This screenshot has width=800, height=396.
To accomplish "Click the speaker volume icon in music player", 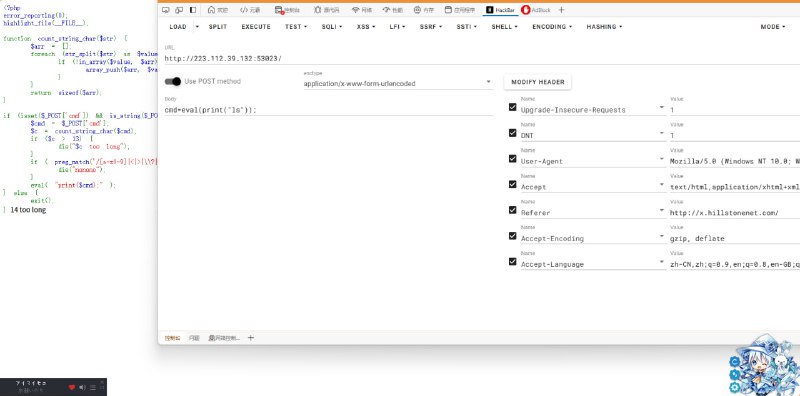I will click(83, 387).
